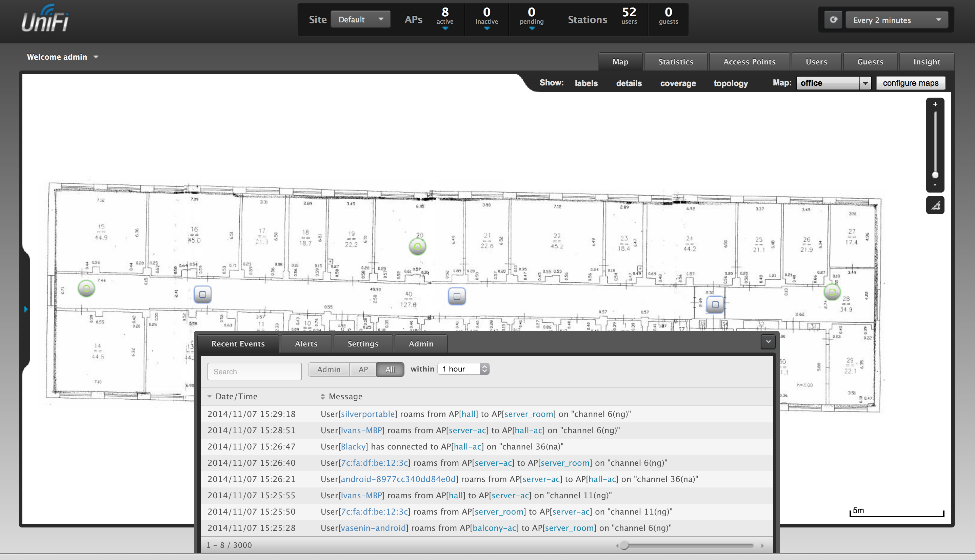Select the blue square AP near room 40
The image size is (975, 560).
(457, 296)
